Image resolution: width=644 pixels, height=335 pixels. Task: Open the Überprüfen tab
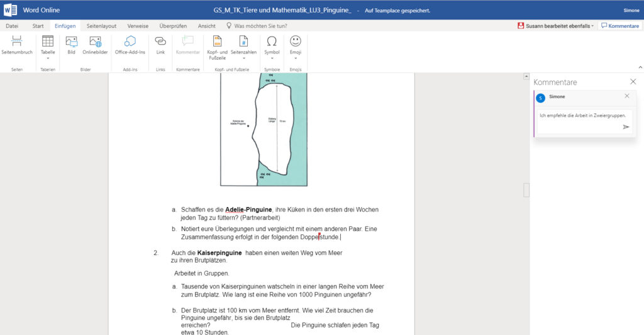point(173,25)
